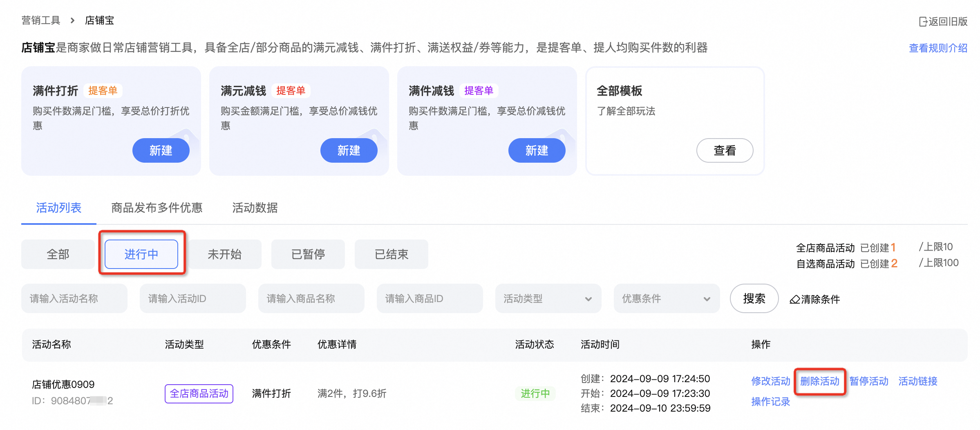Click the 活动类型 column header
Image resolution: width=980 pixels, height=430 pixels.
coord(184,345)
